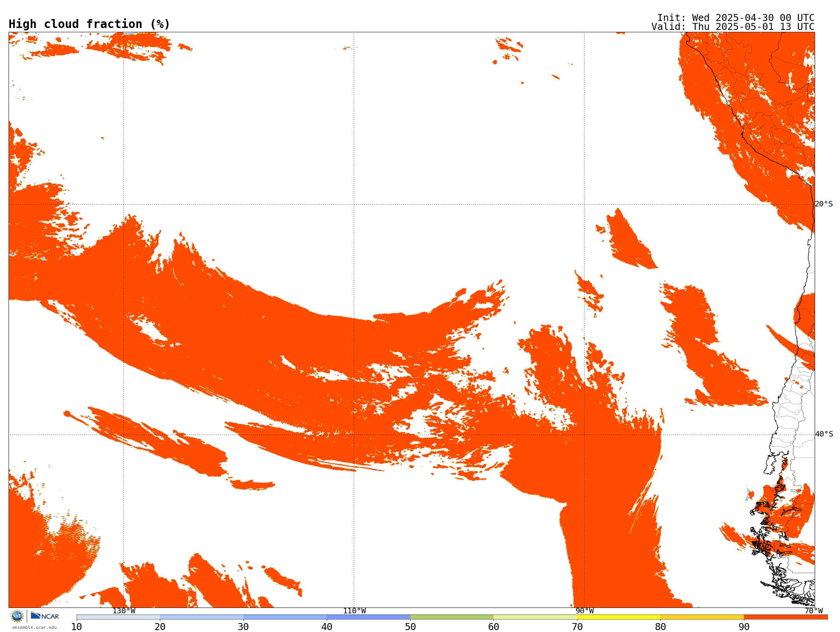
Task: Click the 'High cloud fraction (%)' title
Action: click(89, 24)
